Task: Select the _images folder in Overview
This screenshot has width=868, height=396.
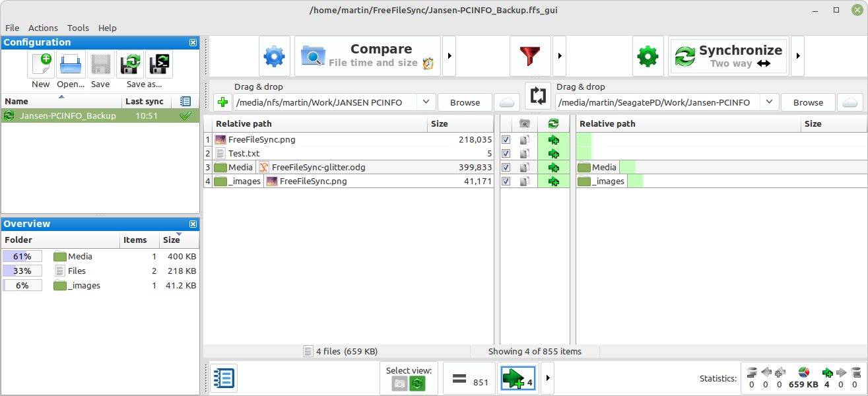Action: point(100,285)
